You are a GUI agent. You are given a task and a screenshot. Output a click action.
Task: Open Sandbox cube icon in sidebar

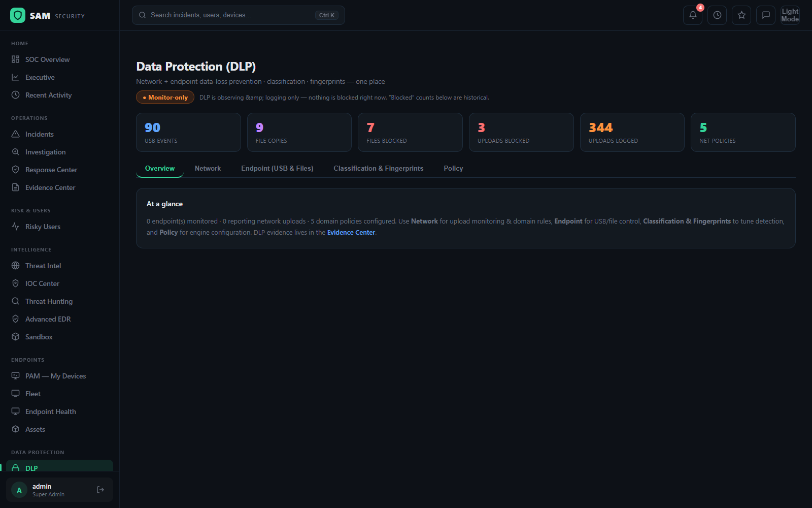point(16,337)
